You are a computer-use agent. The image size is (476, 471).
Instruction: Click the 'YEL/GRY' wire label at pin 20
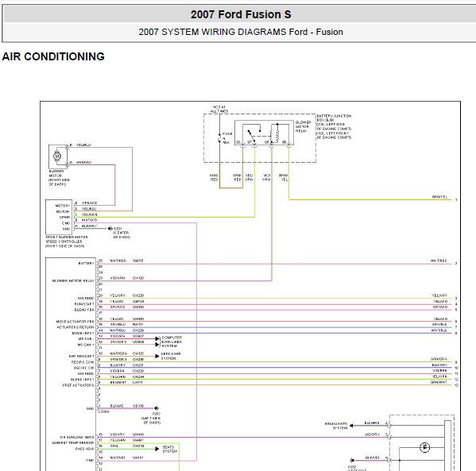click(118, 295)
